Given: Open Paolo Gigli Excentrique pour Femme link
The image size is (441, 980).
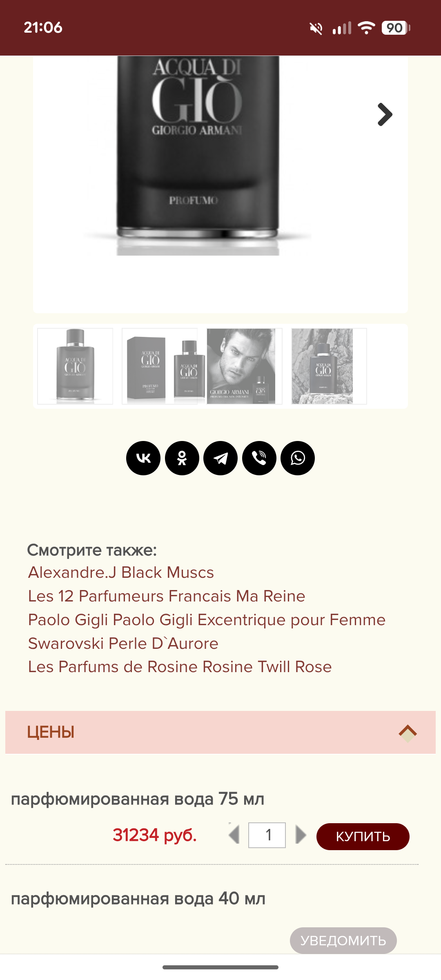Looking at the screenshot, I should 207,620.
